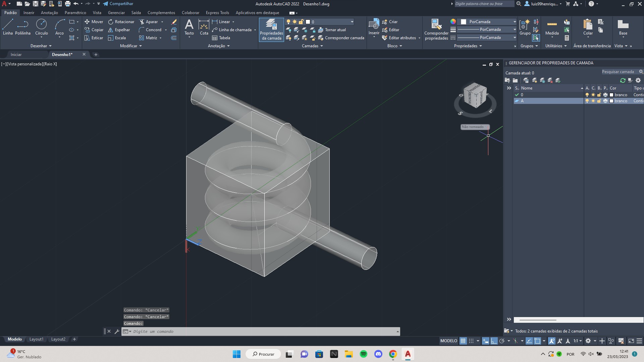
Task: Expand the Anotação panel
Action: tap(219, 46)
